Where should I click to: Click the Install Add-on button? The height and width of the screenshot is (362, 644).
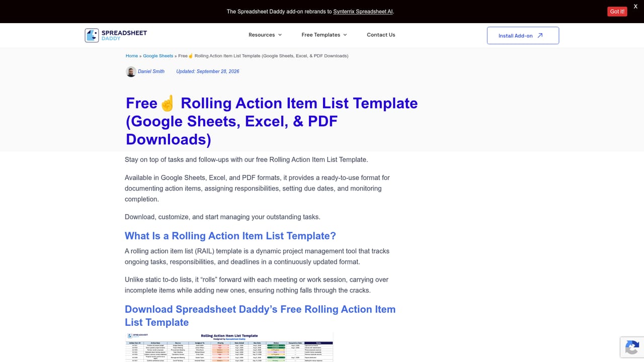click(x=523, y=36)
